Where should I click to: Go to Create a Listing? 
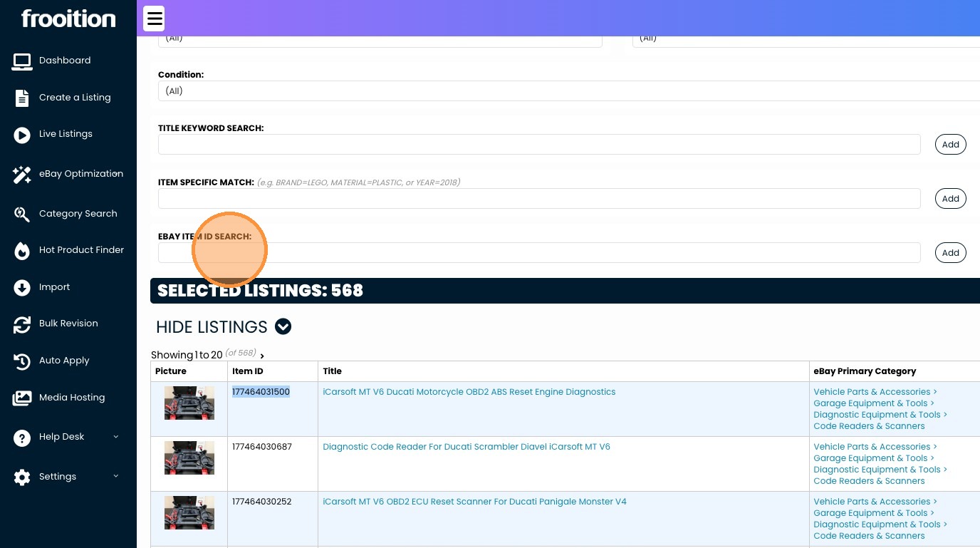[75, 98]
